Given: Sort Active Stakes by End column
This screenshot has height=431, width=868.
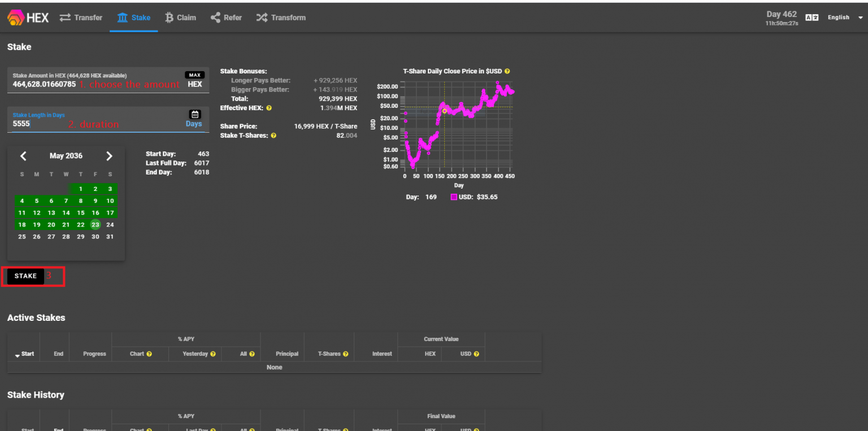Looking at the screenshot, I should point(58,354).
